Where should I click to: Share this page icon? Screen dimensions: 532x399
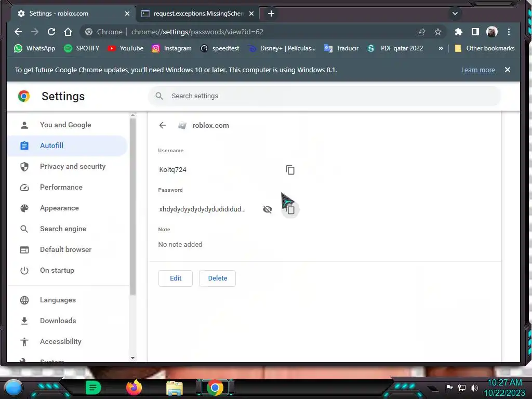click(x=421, y=32)
